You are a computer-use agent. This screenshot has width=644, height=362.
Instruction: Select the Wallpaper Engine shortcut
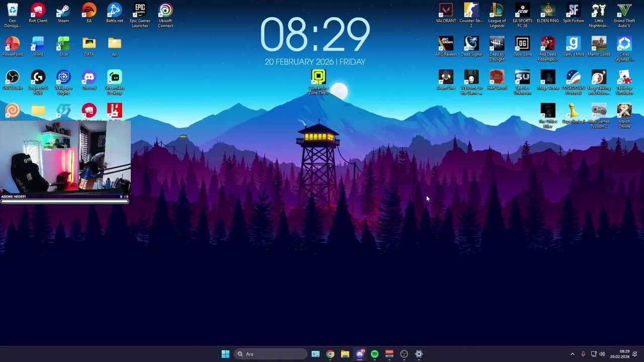click(63, 82)
